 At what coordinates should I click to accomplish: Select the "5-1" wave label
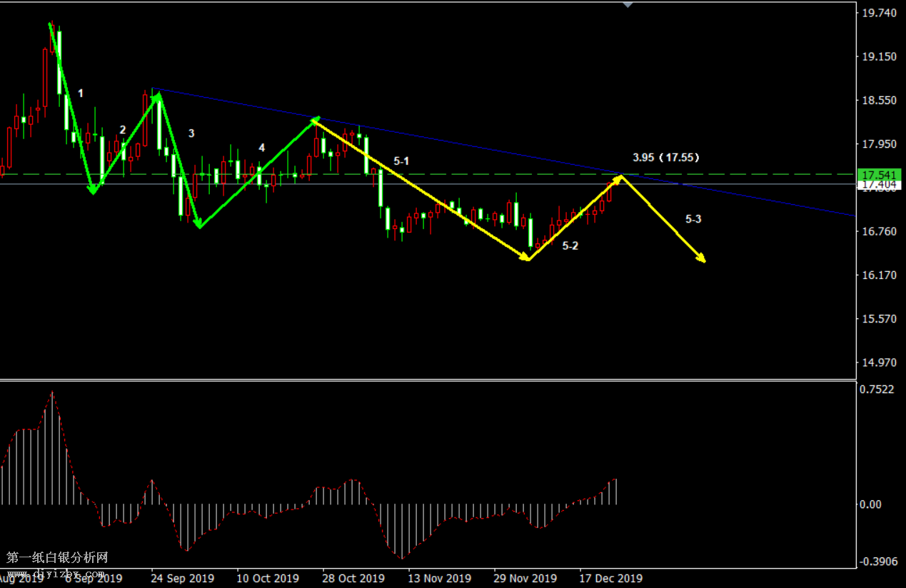(x=401, y=161)
